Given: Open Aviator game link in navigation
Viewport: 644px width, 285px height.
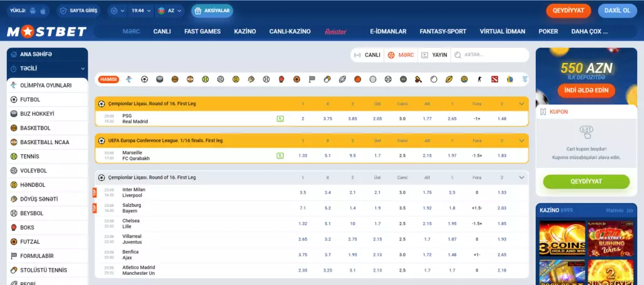Looking at the screenshot, I should [336, 31].
